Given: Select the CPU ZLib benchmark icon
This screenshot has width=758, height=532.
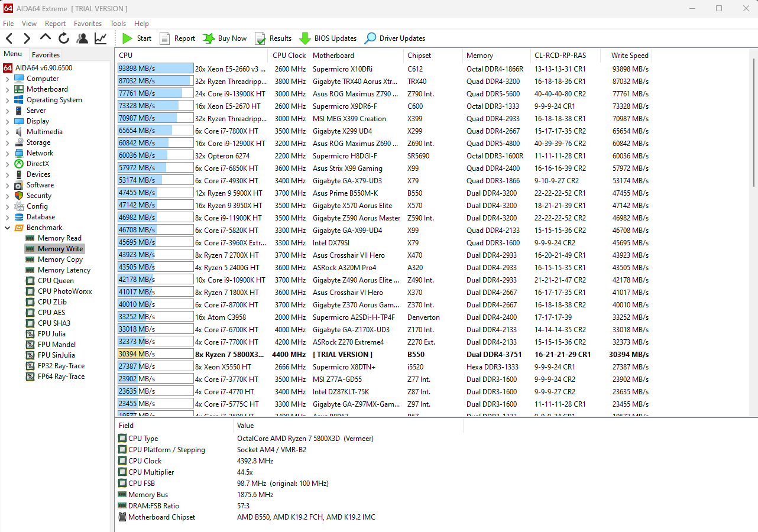Looking at the screenshot, I should tap(30, 302).
